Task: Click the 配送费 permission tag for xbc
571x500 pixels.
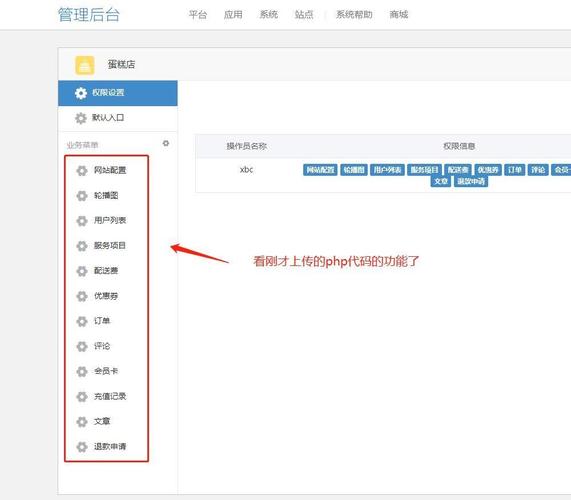Action: (458, 170)
